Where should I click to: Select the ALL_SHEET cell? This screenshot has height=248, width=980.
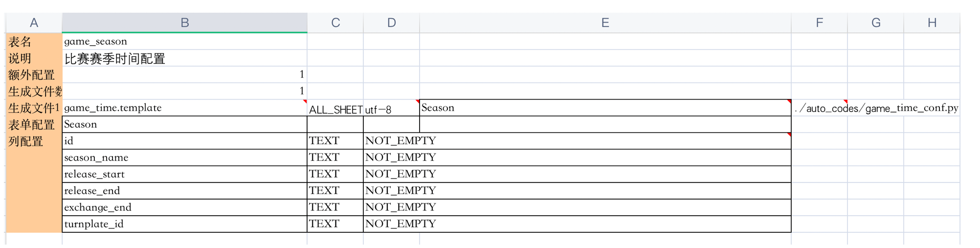[x=335, y=108]
